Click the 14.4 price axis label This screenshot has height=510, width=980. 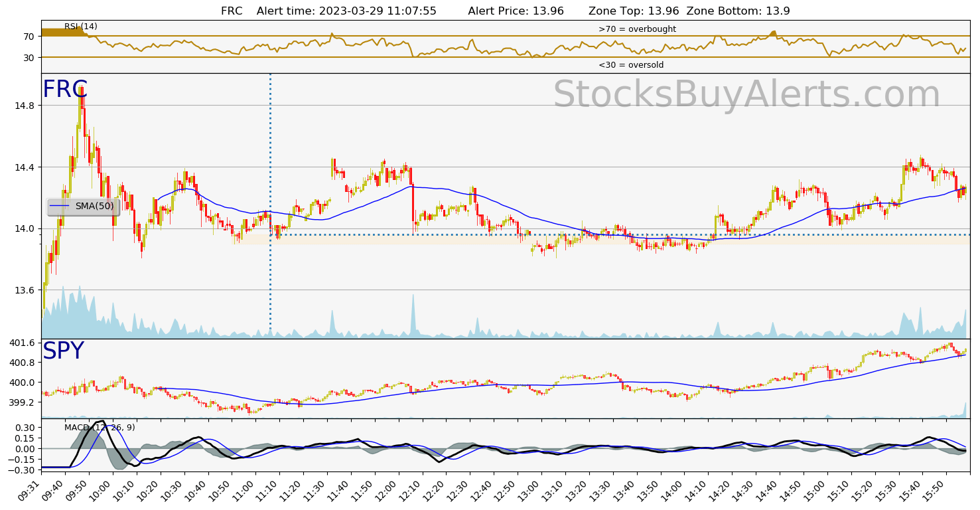pyautogui.click(x=24, y=167)
